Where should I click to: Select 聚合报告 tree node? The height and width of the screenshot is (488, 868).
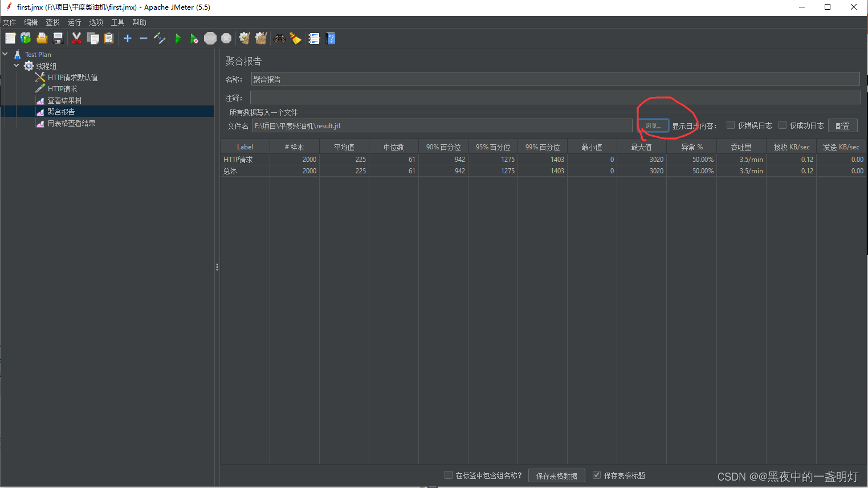click(x=61, y=112)
